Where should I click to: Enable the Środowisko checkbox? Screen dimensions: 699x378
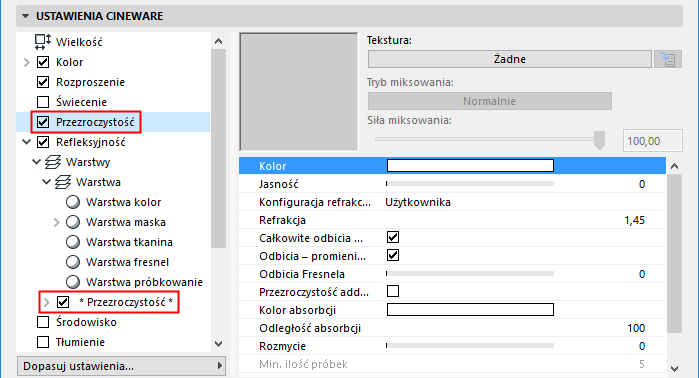(x=43, y=322)
